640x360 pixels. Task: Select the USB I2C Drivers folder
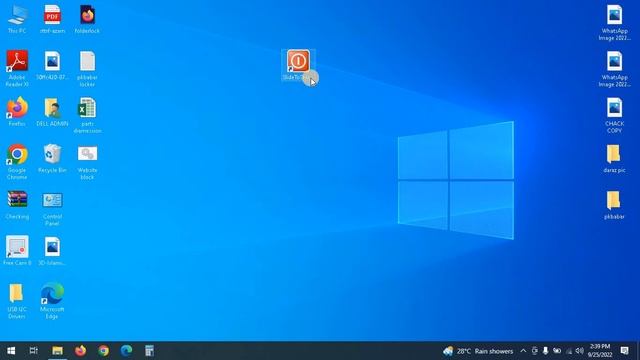click(17, 301)
